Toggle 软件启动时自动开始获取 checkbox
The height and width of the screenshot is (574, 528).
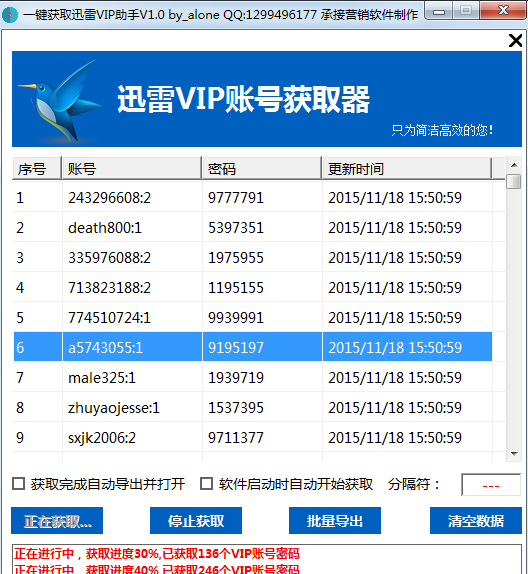(x=207, y=484)
